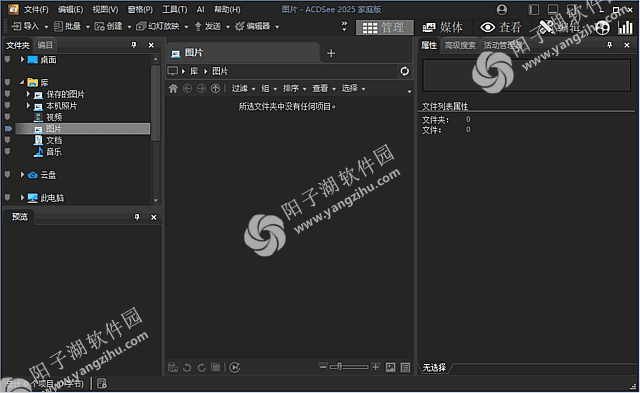Viewport: 640px width, 393px height.
Task: Toggle easy-select marker beside 保存的图片
Action: coord(7,94)
